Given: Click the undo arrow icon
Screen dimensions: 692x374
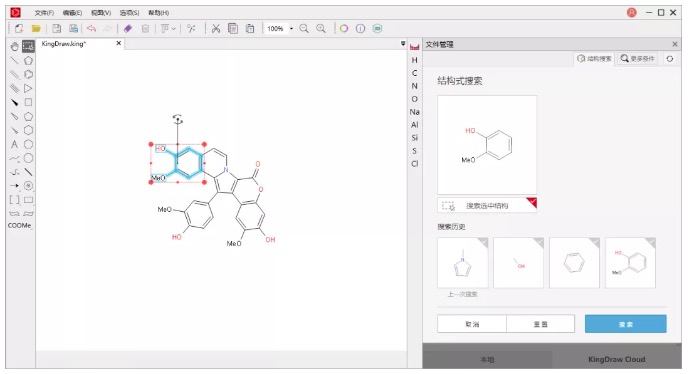Looking at the screenshot, I should pyautogui.click(x=91, y=29).
